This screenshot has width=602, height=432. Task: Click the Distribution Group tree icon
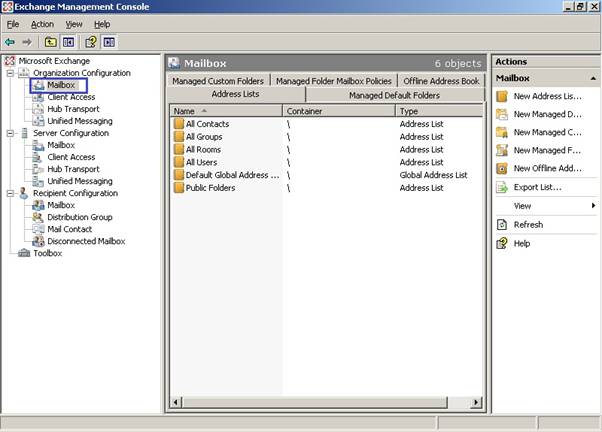38,217
